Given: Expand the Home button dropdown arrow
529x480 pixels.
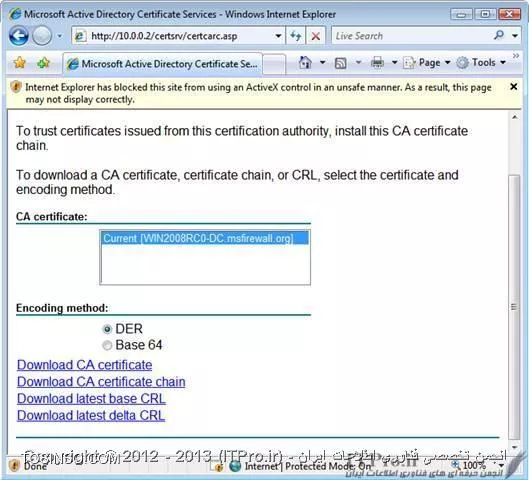Looking at the screenshot, I should click(x=322, y=62).
